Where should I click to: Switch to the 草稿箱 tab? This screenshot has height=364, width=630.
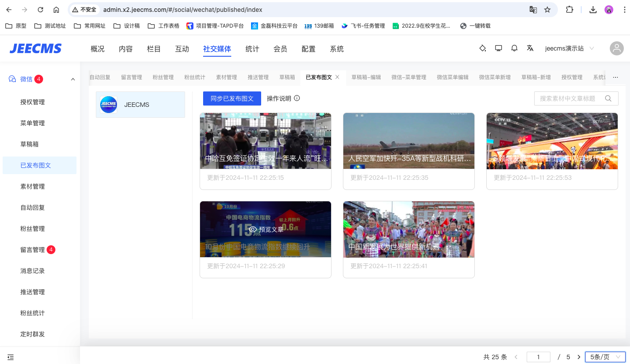(287, 77)
